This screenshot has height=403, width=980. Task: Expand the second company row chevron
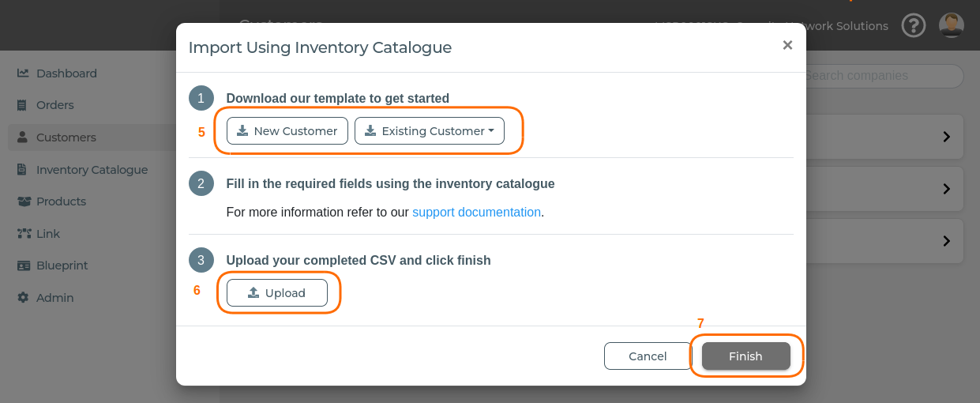pyautogui.click(x=947, y=189)
